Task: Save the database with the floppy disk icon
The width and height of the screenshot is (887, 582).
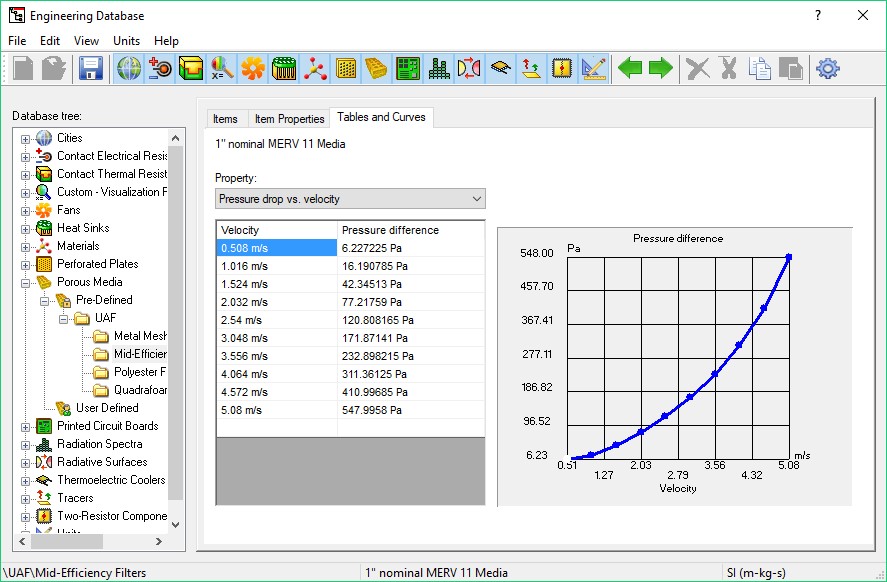Action: 91,68
